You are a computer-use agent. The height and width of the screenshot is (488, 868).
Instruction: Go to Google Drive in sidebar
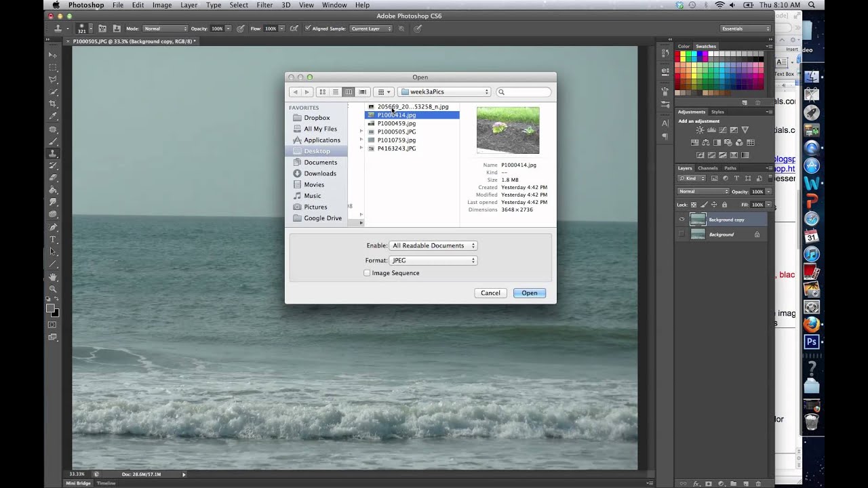click(323, 218)
